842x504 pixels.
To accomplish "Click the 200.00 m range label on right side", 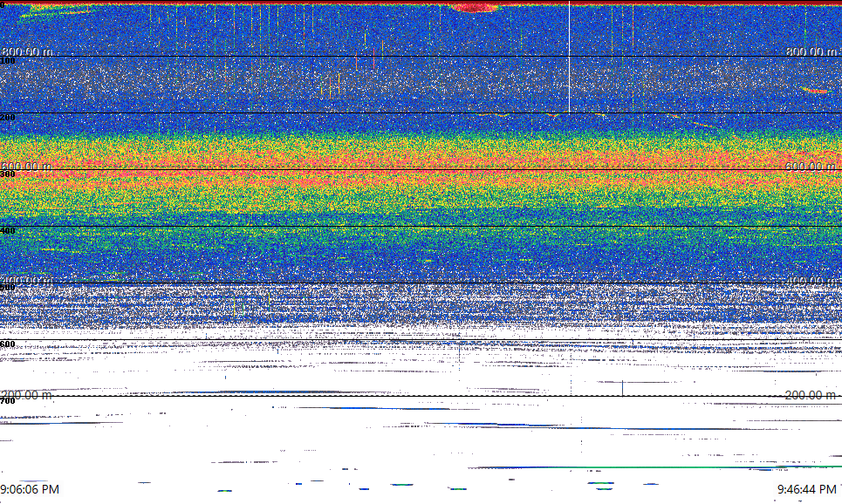I will tap(811, 396).
